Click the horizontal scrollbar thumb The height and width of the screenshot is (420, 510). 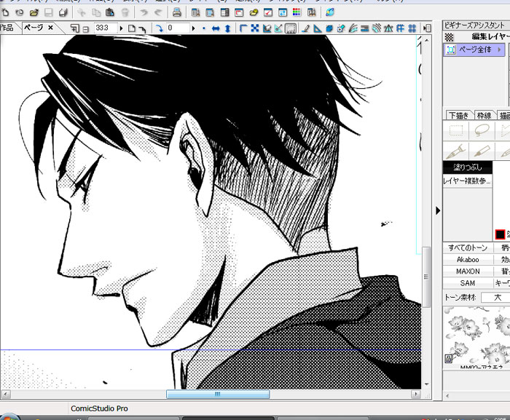click(218, 395)
